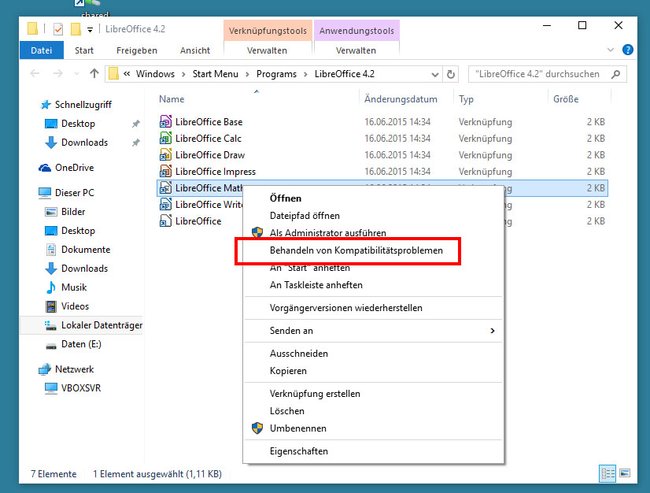This screenshot has height=493, width=650.
Task: Click the Musik note icon
Action: tap(51, 287)
